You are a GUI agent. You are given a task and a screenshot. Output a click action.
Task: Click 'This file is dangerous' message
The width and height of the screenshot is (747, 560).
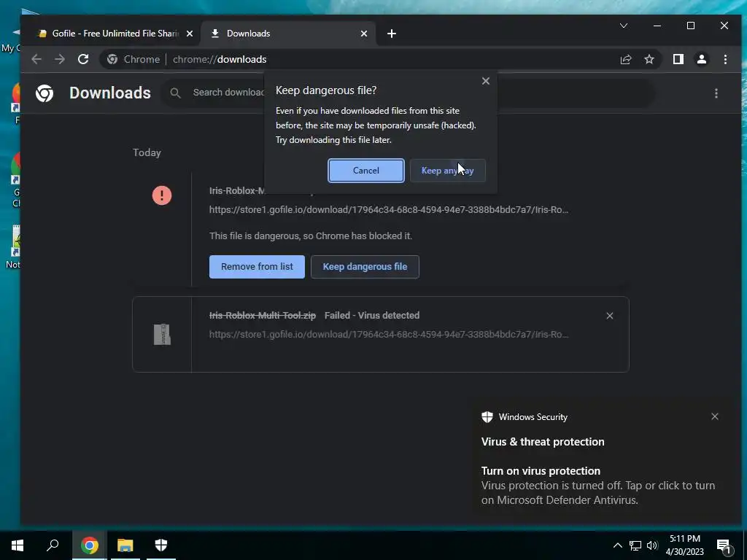pyautogui.click(x=311, y=236)
